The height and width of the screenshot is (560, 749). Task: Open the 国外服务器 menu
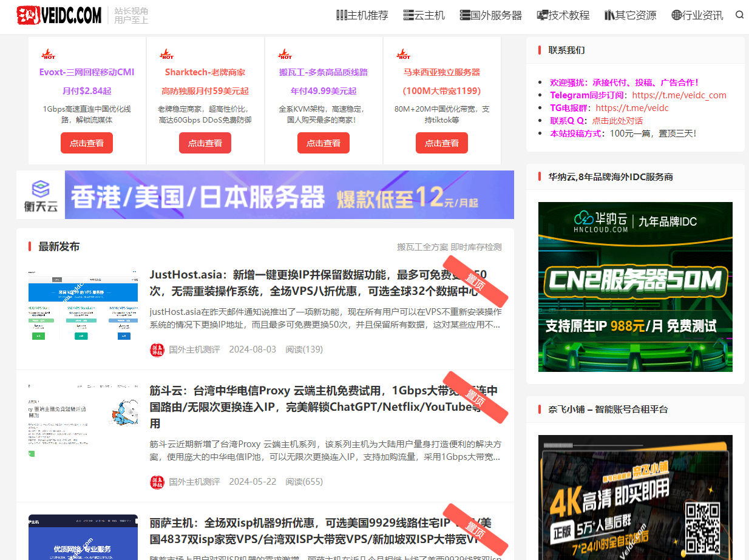coord(491,15)
